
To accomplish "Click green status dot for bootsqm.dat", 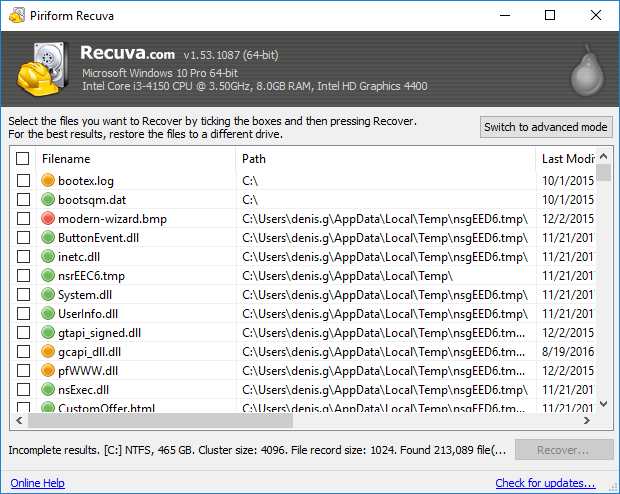I will click(x=48, y=199).
